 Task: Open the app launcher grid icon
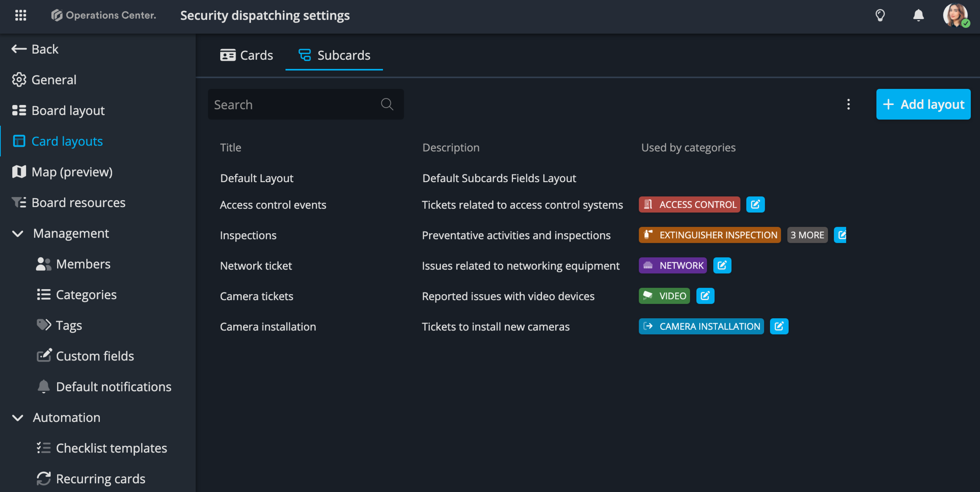tap(20, 15)
